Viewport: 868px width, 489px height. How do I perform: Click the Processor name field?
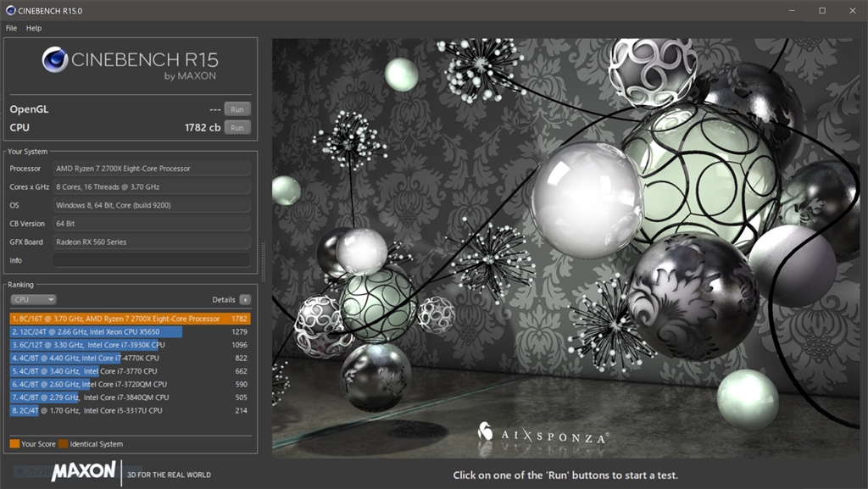(x=153, y=169)
